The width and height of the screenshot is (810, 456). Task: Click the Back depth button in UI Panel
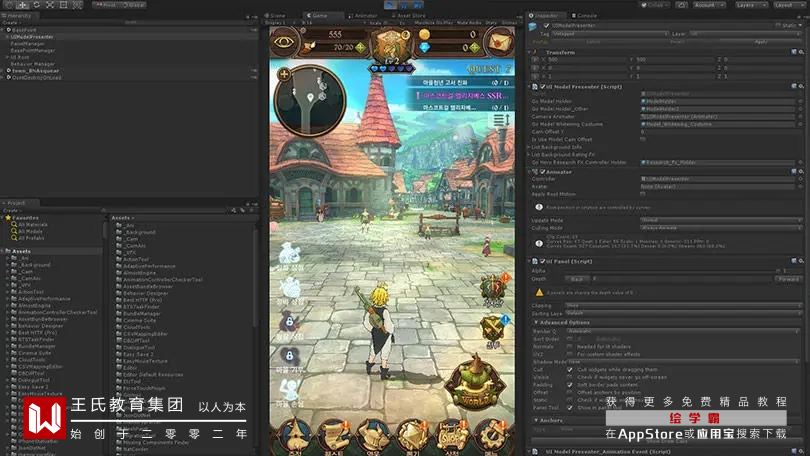tap(577, 279)
